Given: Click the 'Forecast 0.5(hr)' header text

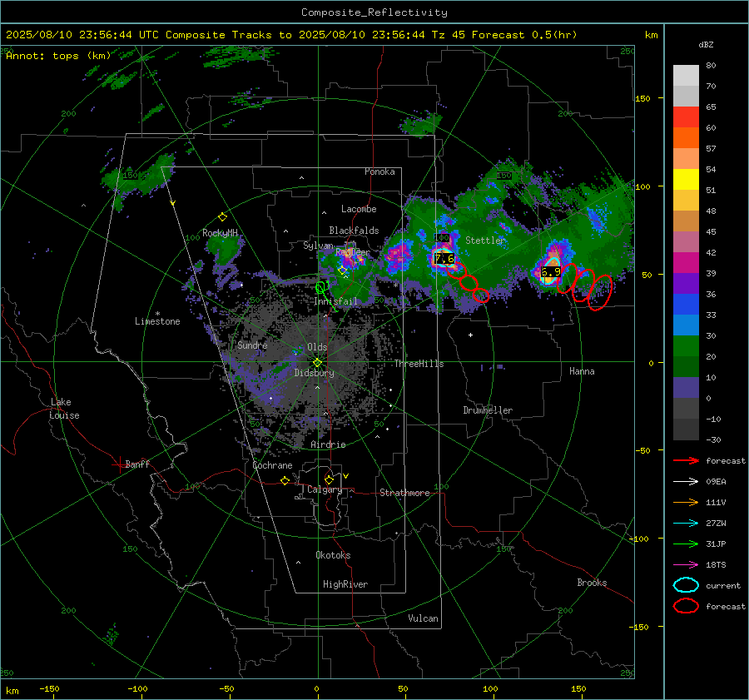Looking at the screenshot, I should (x=524, y=35).
